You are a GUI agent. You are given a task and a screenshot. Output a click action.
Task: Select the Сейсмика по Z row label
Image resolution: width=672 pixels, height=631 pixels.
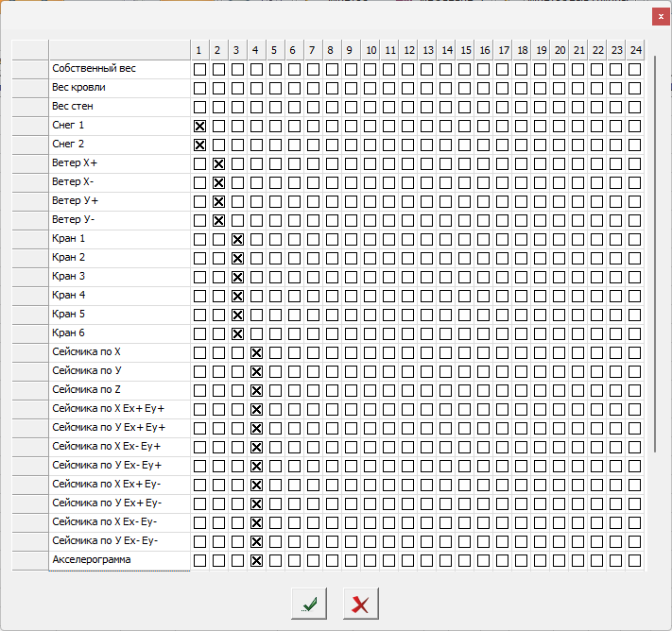(x=119, y=390)
